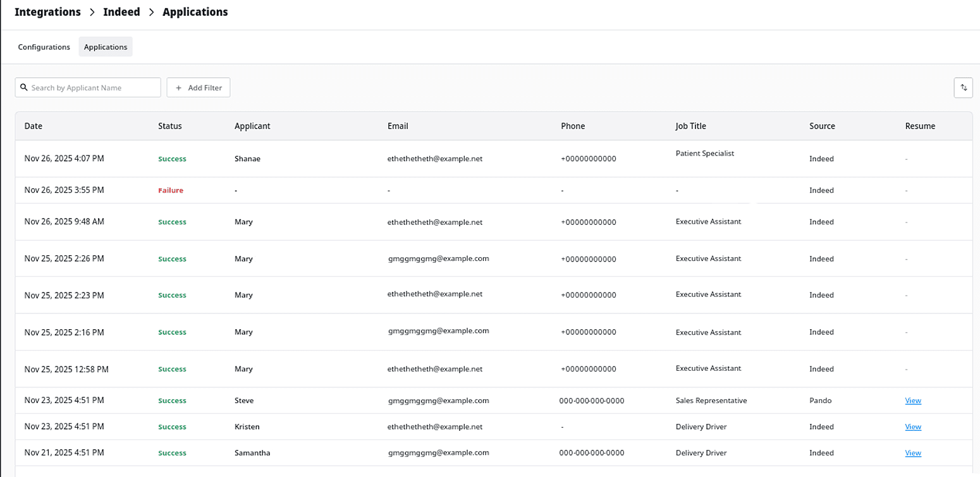
Task: Click the Job Title column header
Action: (x=690, y=126)
